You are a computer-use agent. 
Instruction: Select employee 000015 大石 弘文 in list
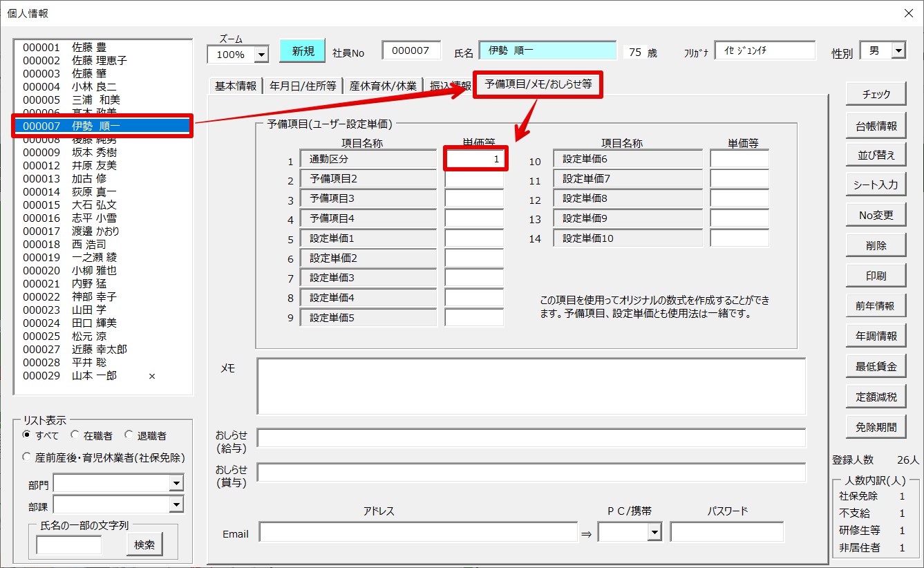click(69, 205)
